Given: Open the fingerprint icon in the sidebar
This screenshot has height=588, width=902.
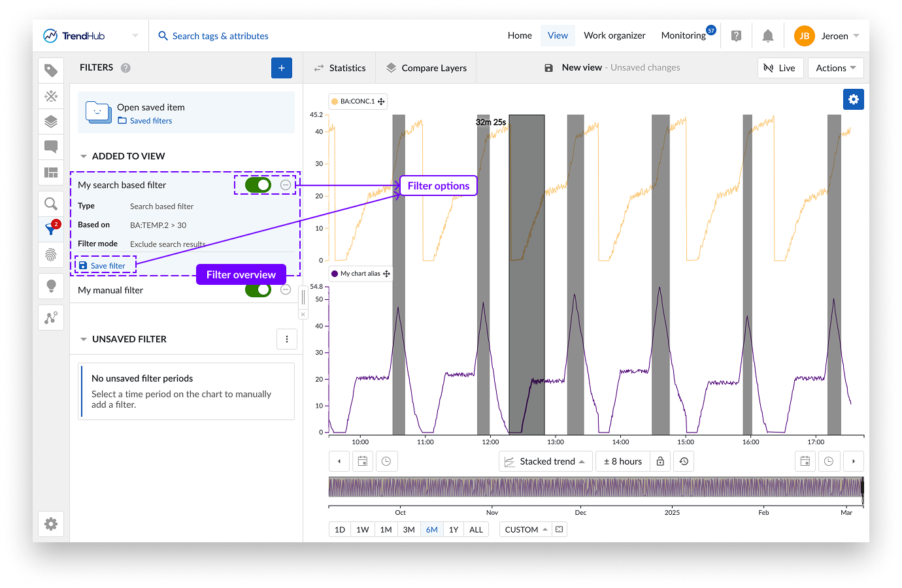Looking at the screenshot, I should (51, 255).
